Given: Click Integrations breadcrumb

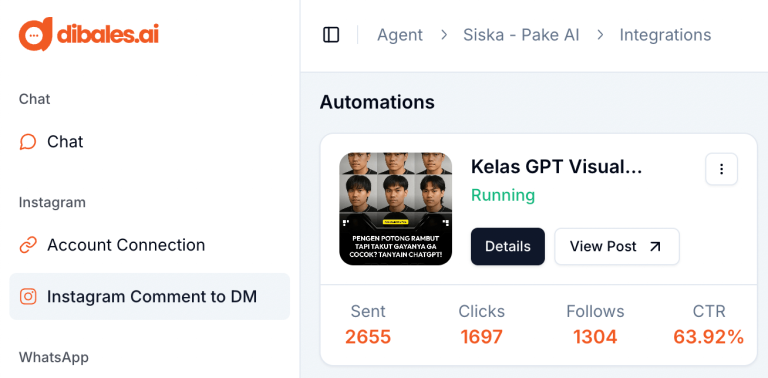Looking at the screenshot, I should pos(665,35).
